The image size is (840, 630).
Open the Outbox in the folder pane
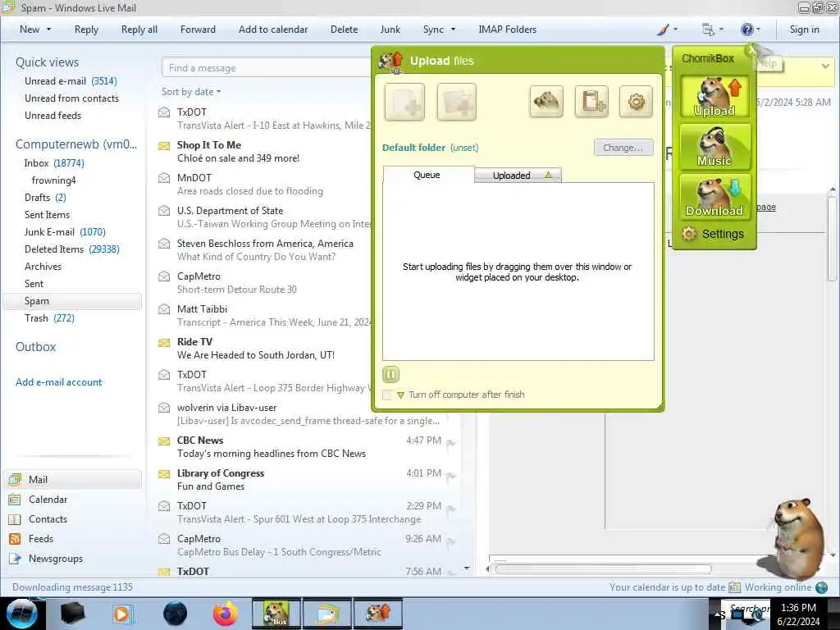point(36,347)
